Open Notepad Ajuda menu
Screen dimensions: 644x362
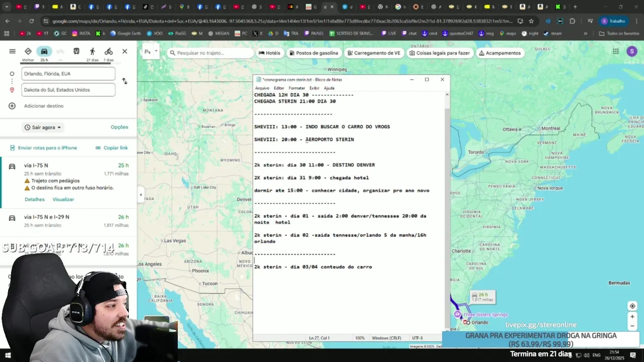tap(329, 88)
